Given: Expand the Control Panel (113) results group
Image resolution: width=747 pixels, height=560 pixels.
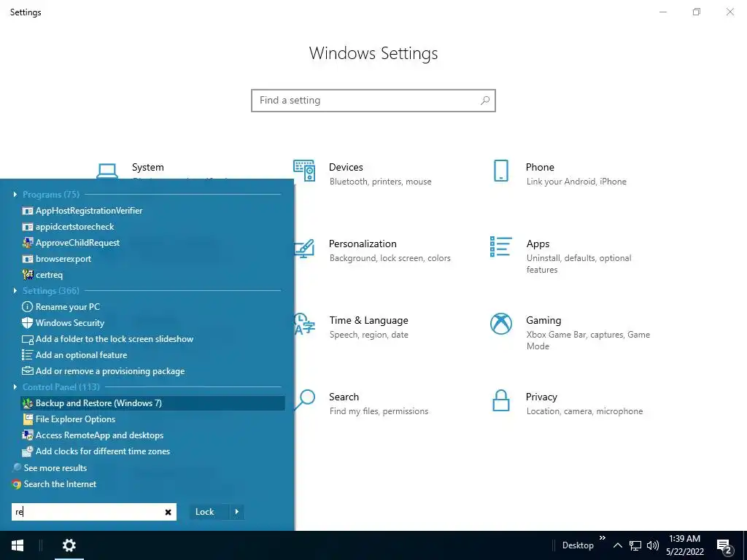Looking at the screenshot, I should [x=15, y=386].
